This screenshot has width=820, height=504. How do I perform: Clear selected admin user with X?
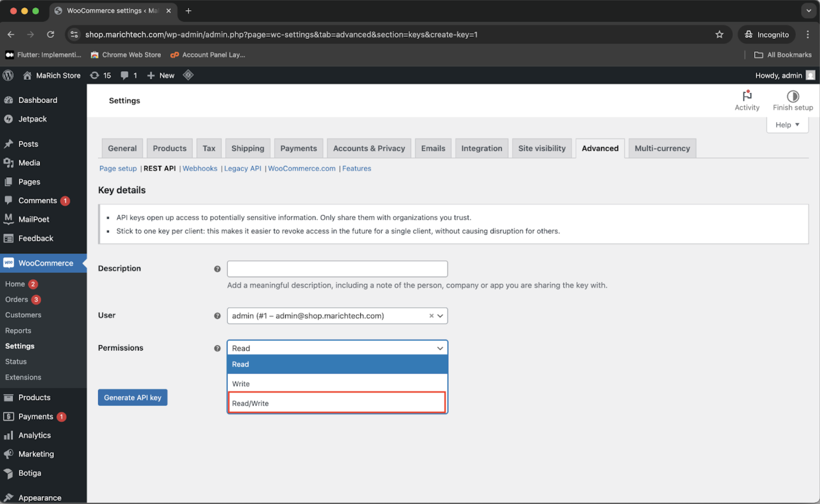click(x=431, y=315)
